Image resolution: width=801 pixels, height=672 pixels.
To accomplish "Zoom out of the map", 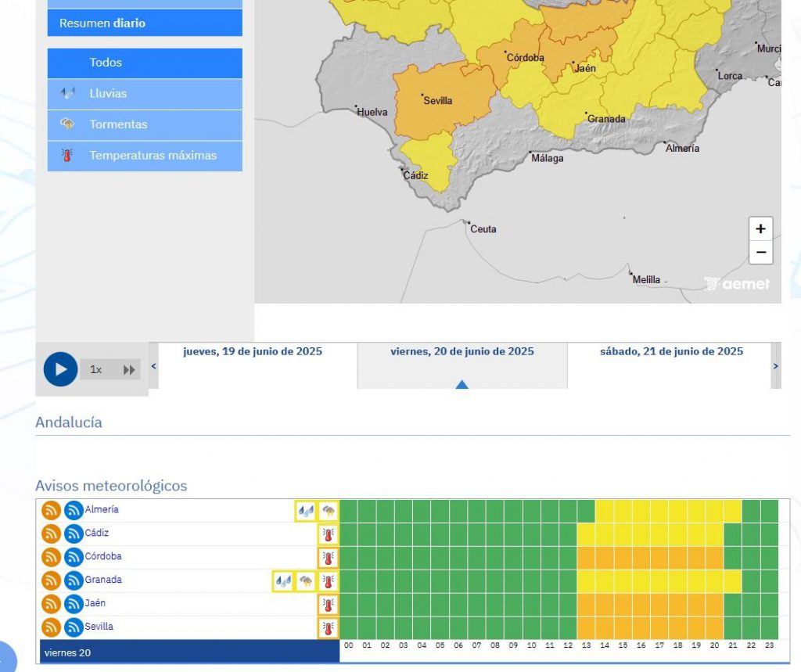I will click(760, 253).
